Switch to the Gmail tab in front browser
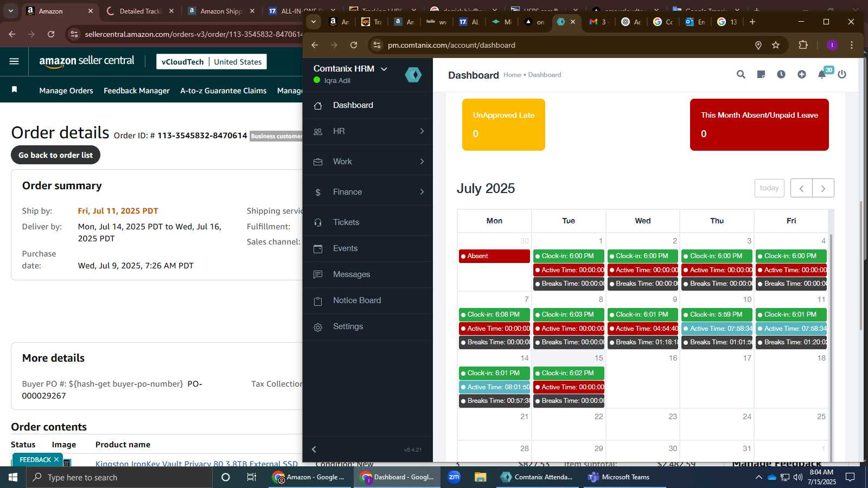 599,22
